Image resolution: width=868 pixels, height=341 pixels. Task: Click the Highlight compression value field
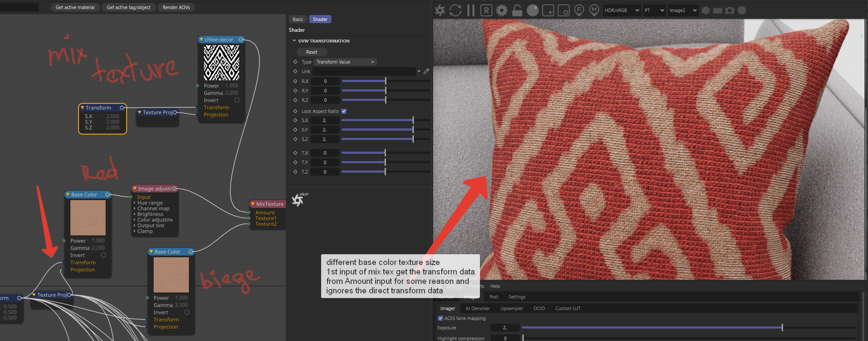click(505, 338)
